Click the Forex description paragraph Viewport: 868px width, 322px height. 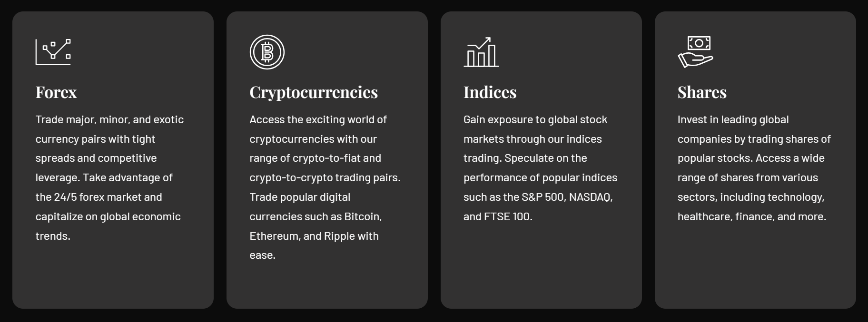tap(109, 177)
